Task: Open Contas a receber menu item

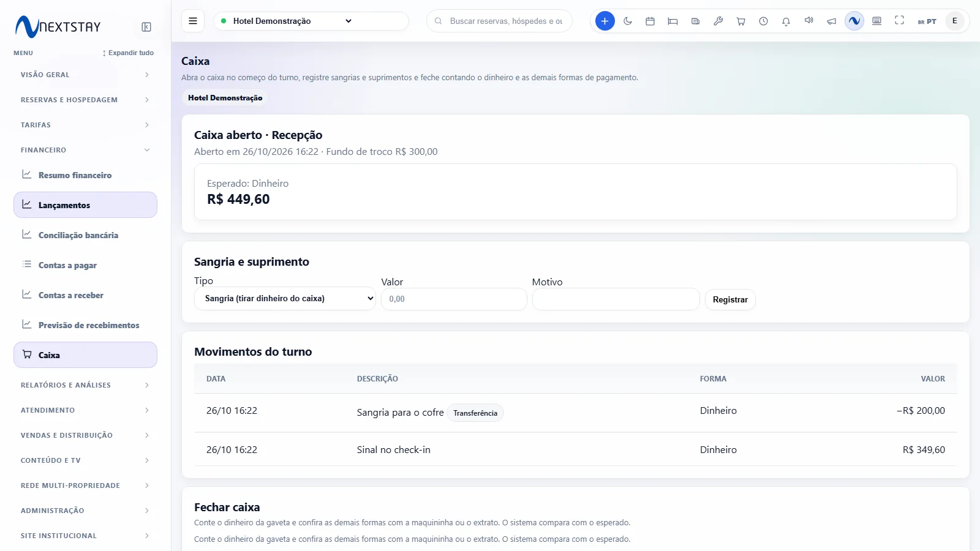Action: coord(85,295)
